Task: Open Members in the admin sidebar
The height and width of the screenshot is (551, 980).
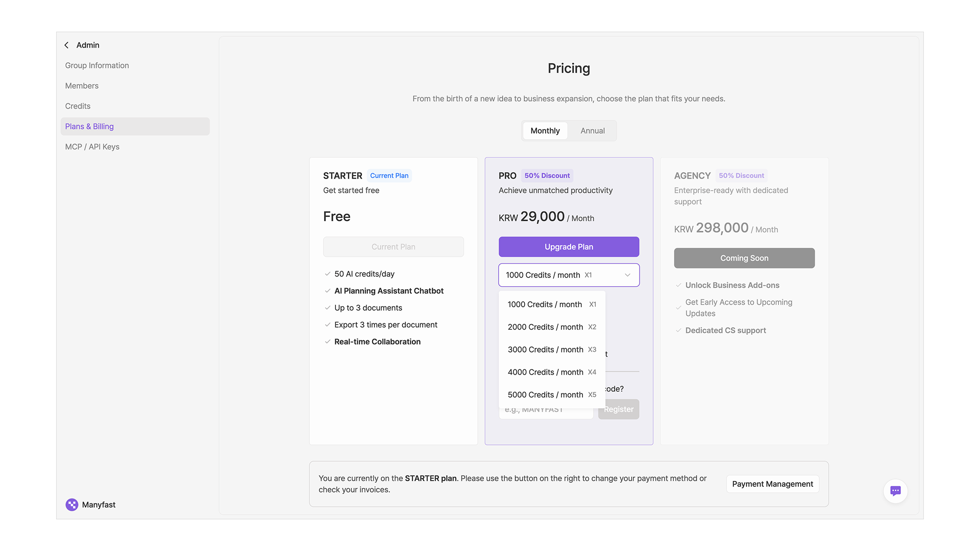Action: (82, 86)
